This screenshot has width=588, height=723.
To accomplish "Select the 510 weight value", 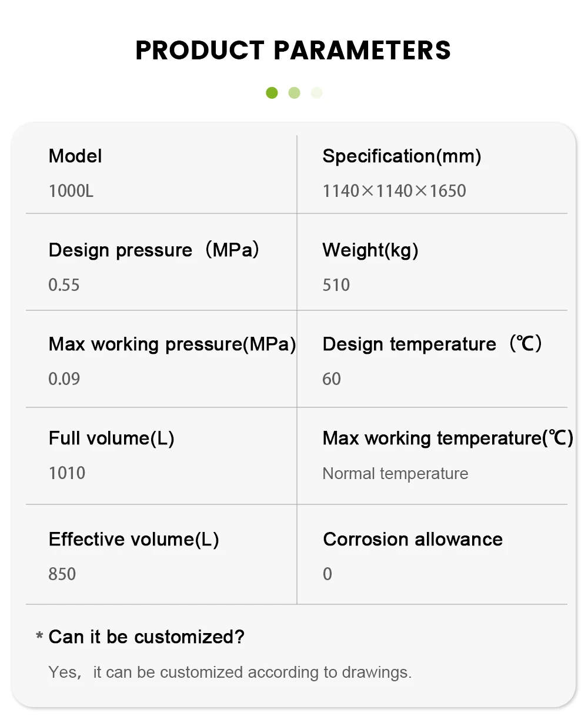I will (336, 285).
